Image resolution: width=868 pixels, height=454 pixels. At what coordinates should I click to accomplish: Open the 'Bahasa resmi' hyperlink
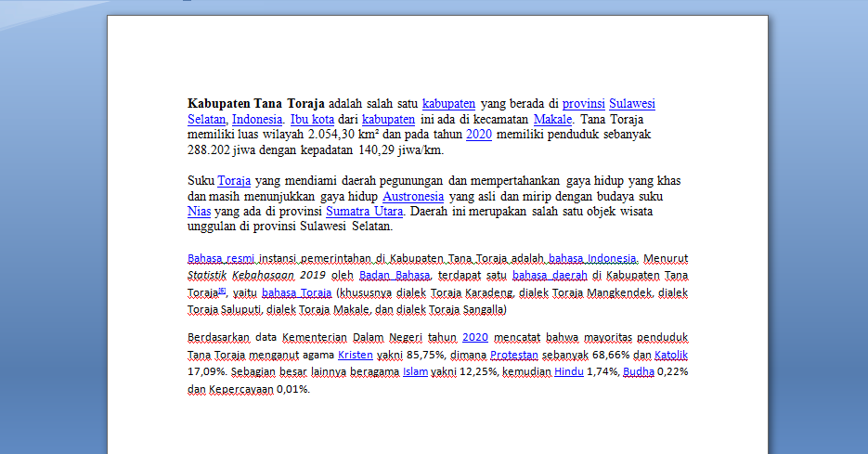click(221, 258)
